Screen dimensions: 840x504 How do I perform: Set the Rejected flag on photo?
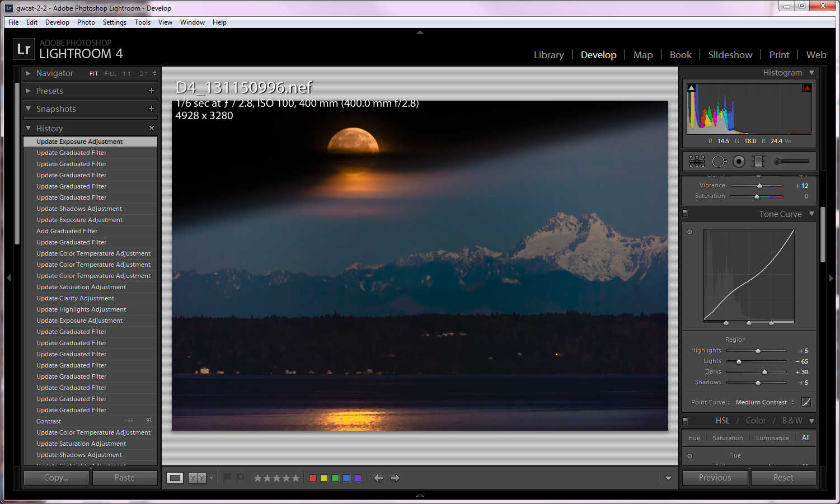click(240, 478)
